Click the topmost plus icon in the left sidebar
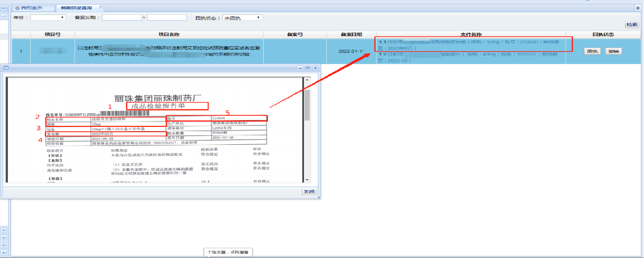 coord(3,230)
